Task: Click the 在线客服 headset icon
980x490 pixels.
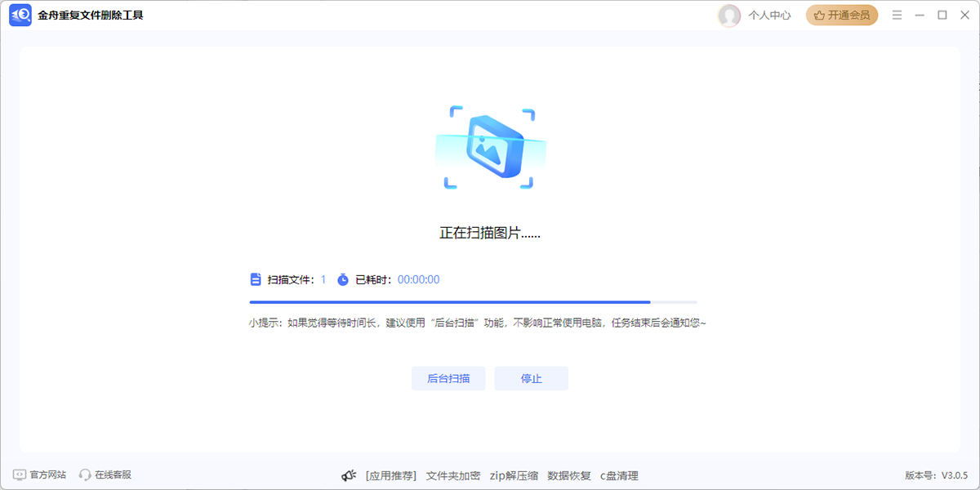Action: [85, 474]
